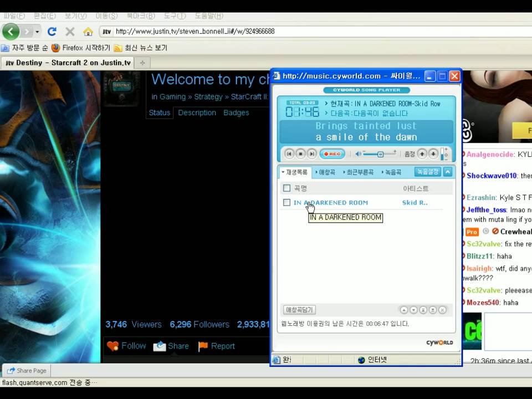Mute the speaker icon in song player
This screenshot has width=532, height=399.
point(358,154)
